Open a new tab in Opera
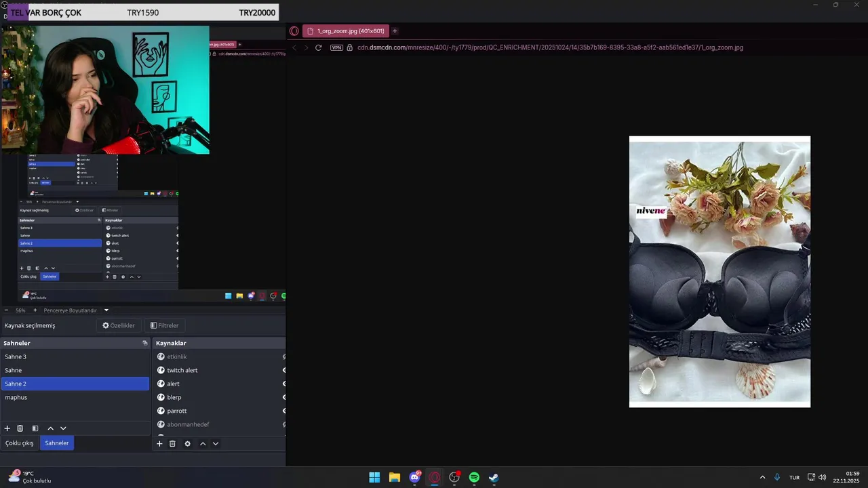Screen dimensions: 868x488 point(395,30)
